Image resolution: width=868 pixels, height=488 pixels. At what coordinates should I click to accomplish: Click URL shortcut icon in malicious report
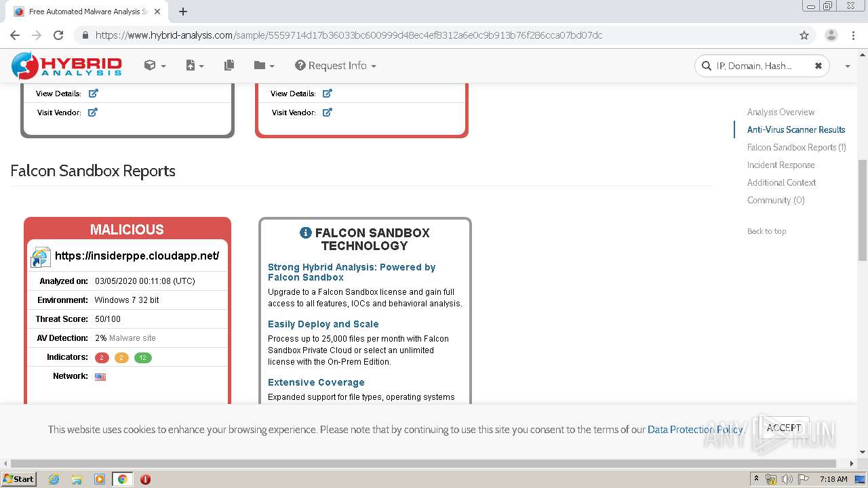tap(41, 257)
